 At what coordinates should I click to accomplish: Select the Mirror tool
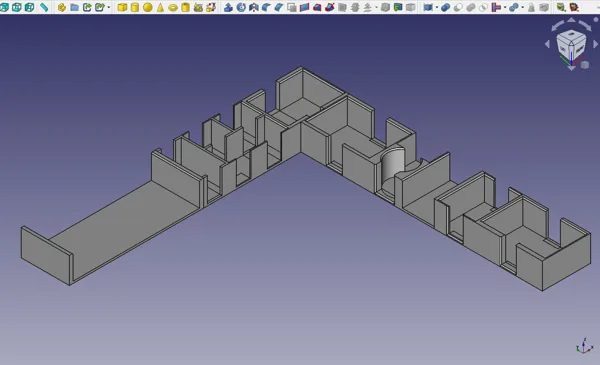pyautogui.click(x=253, y=7)
